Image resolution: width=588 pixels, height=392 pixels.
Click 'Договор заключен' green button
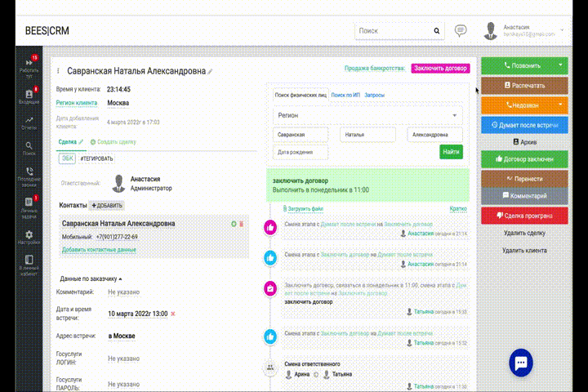click(524, 159)
